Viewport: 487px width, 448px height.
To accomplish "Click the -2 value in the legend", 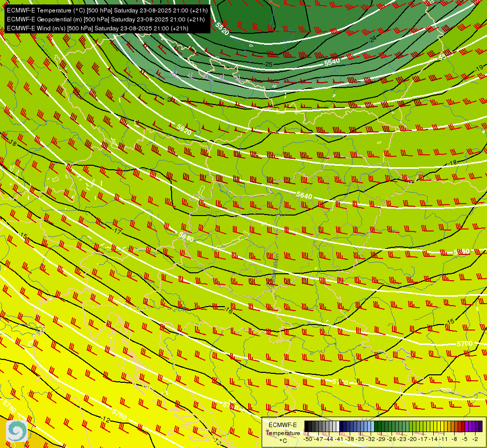I will [475, 440].
